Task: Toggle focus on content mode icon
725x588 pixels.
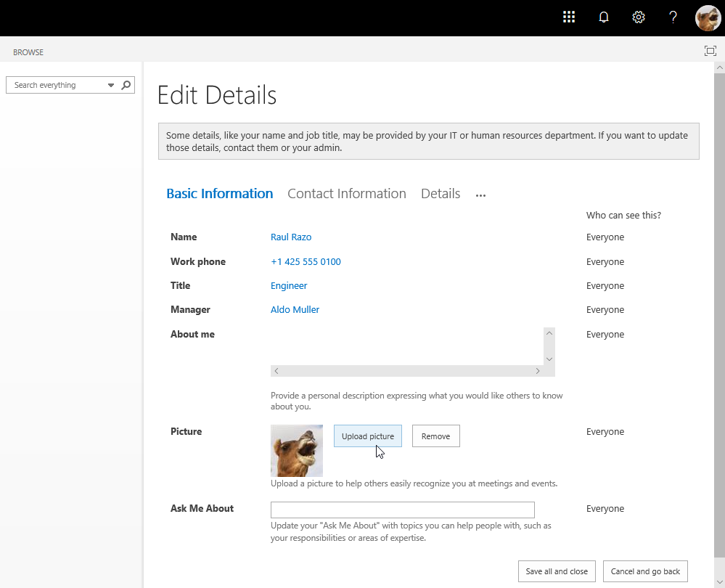Action: tap(710, 51)
